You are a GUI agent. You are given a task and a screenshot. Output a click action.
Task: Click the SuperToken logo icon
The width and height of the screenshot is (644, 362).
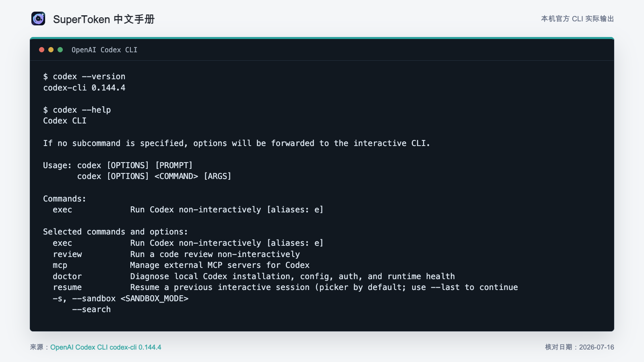38,19
